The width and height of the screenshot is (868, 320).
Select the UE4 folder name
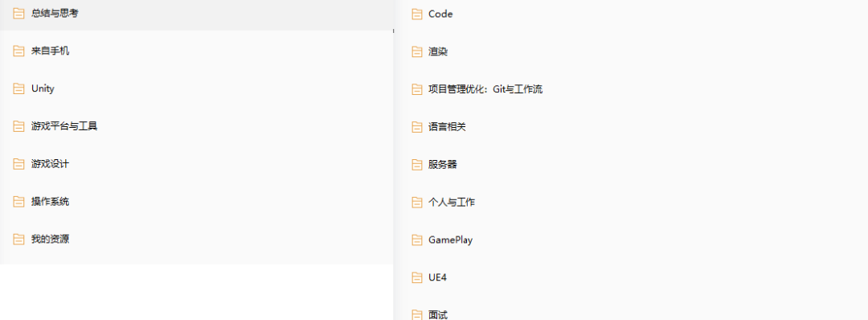click(x=437, y=277)
